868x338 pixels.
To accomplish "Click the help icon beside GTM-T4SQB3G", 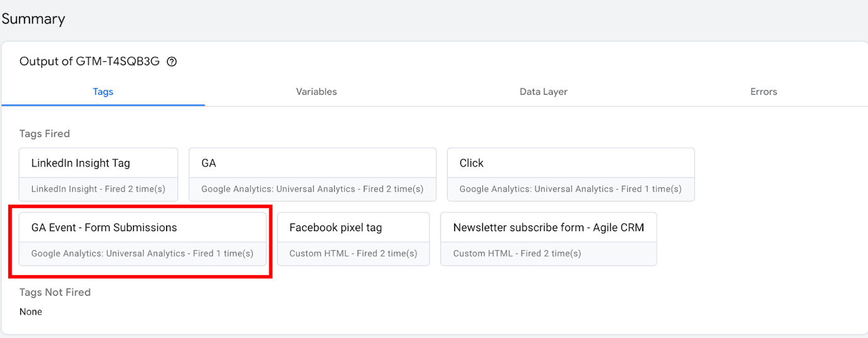I will coord(172,62).
